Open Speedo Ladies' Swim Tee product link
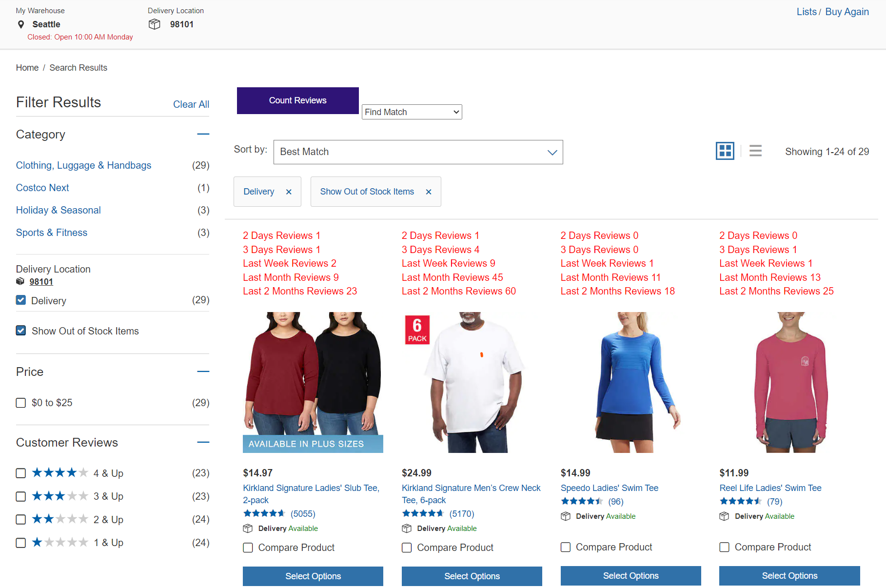Viewport: 886px width, 588px height. tap(610, 488)
